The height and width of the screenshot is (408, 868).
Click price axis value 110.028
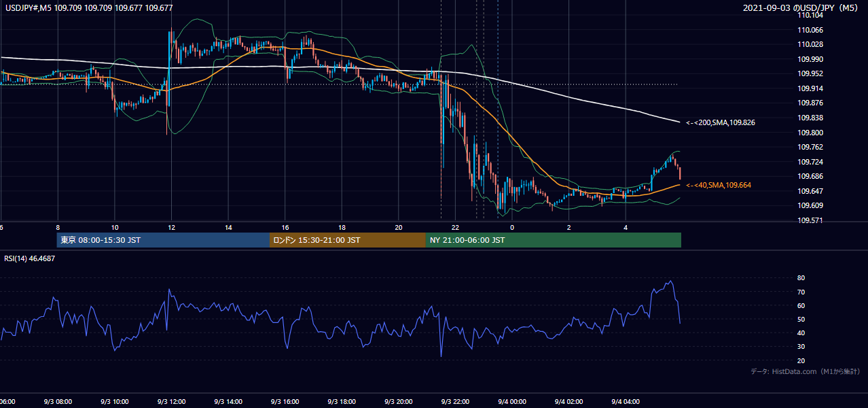[811, 44]
